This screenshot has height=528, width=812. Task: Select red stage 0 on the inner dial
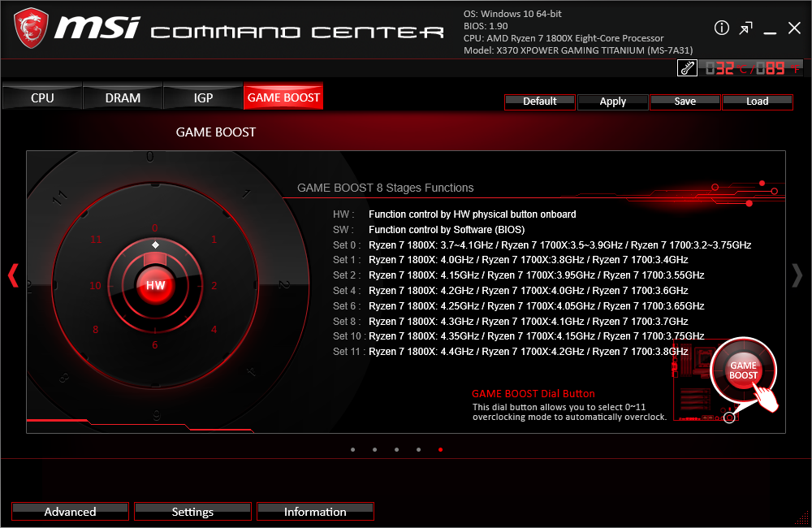click(x=155, y=228)
